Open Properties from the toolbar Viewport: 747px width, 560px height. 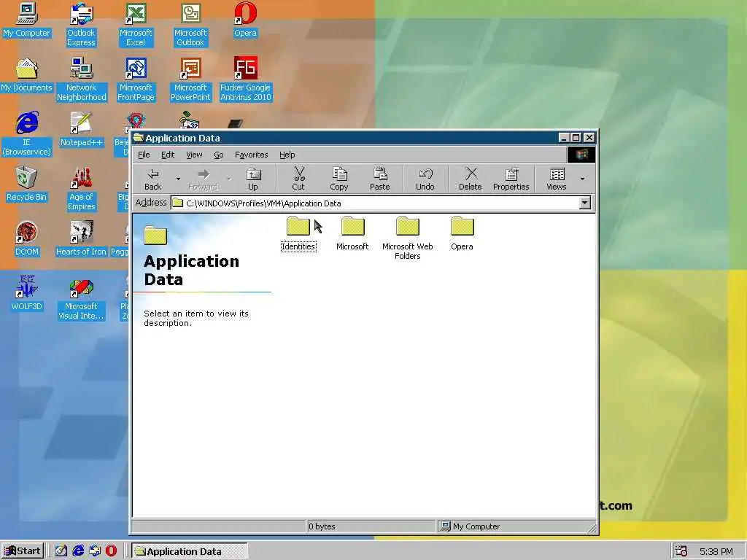[x=511, y=179]
